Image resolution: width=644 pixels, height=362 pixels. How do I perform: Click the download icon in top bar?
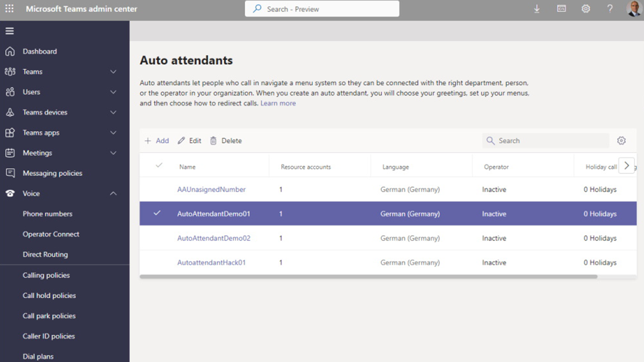(x=537, y=9)
